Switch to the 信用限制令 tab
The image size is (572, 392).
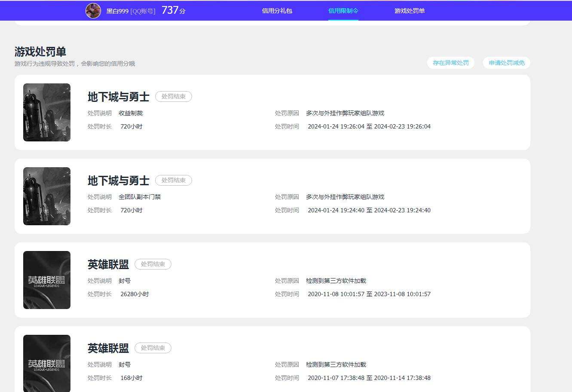coord(343,11)
